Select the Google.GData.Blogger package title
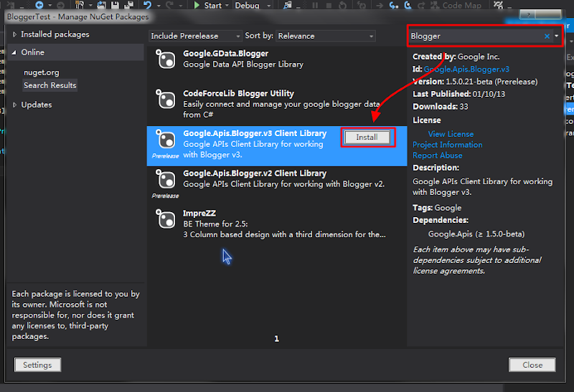This screenshot has height=392, width=574. 225,53
